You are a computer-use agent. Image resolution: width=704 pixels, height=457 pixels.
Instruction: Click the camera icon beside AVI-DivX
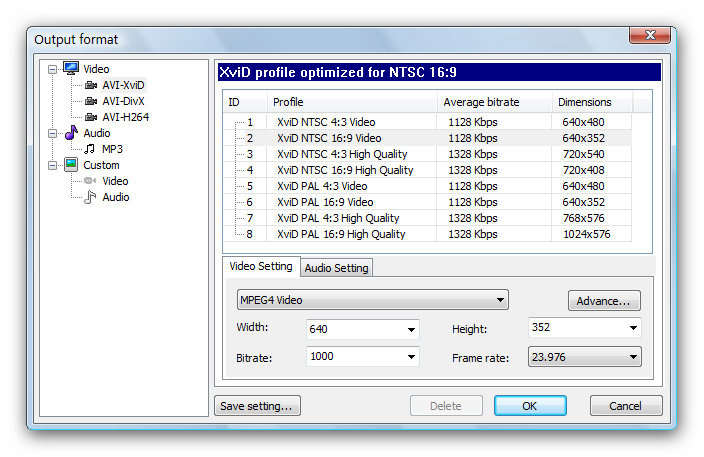coord(91,101)
